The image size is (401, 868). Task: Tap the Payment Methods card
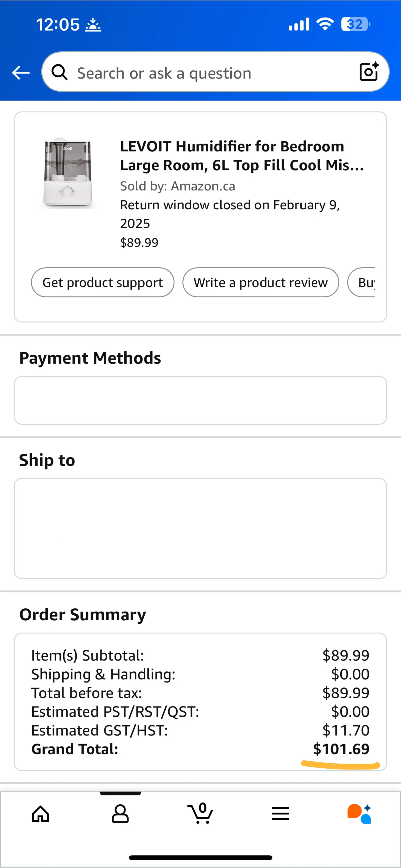coord(201,400)
